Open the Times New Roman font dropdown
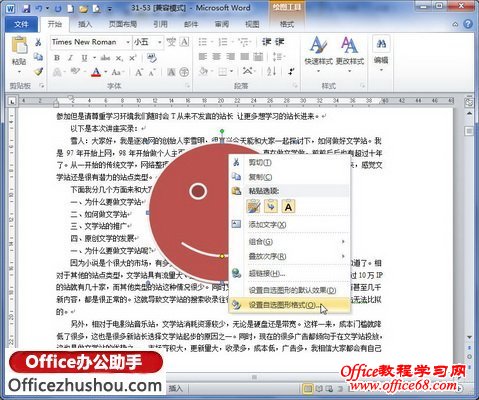 (x=128, y=42)
